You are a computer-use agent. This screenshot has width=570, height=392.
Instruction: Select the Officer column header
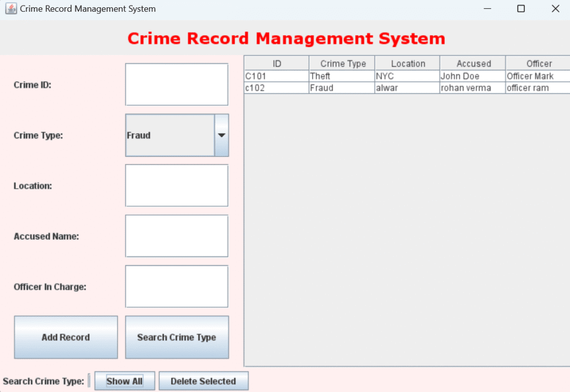click(538, 63)
